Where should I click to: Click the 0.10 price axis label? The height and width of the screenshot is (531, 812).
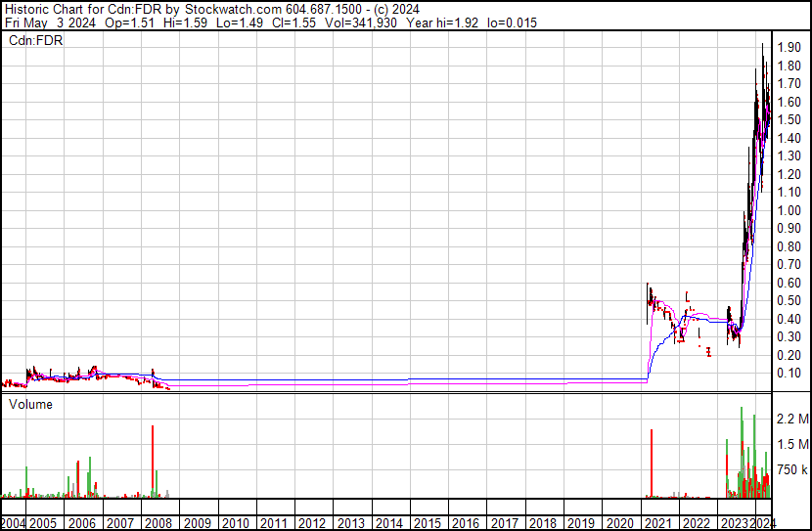[x=789, y=374]
